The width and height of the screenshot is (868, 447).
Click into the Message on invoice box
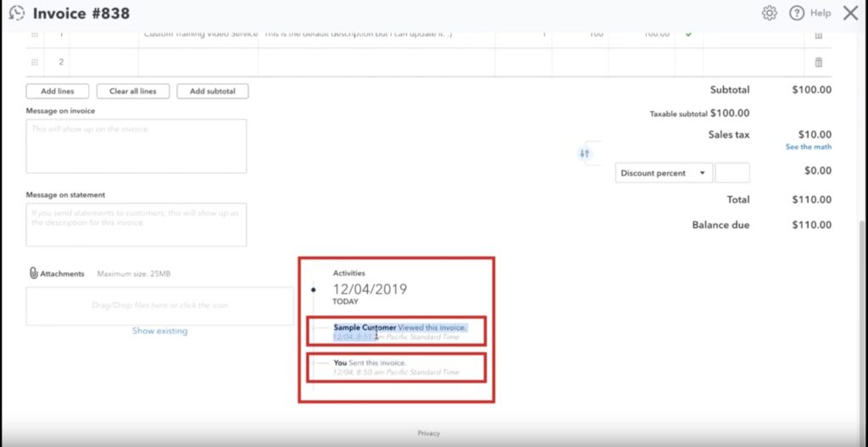(136, 146)
